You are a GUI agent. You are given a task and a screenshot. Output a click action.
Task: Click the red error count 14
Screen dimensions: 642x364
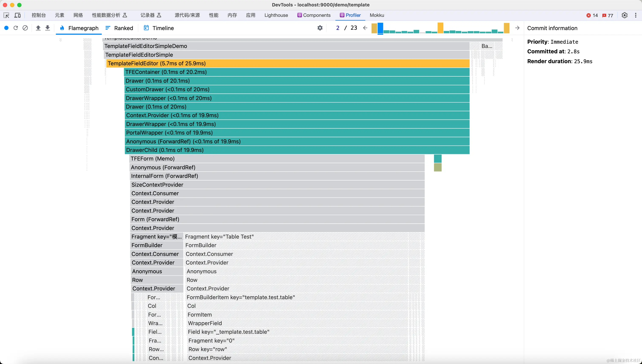coord(592,15)
